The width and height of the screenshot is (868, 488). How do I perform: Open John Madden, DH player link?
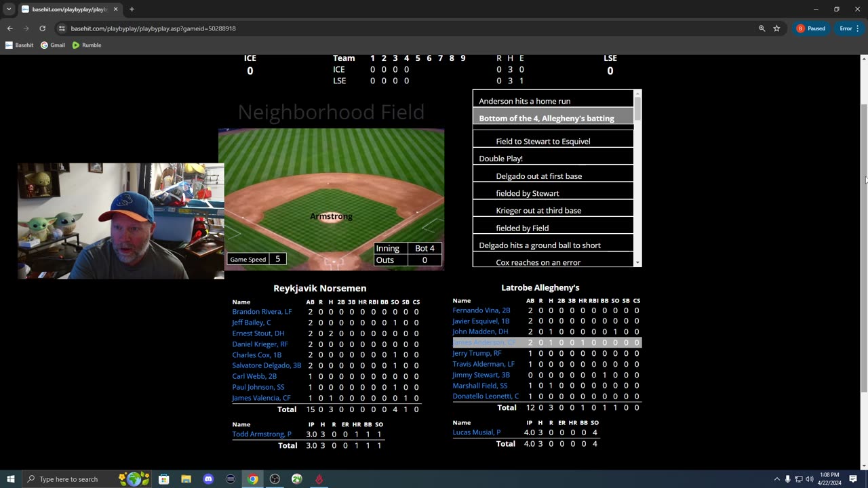pos(480,332)
